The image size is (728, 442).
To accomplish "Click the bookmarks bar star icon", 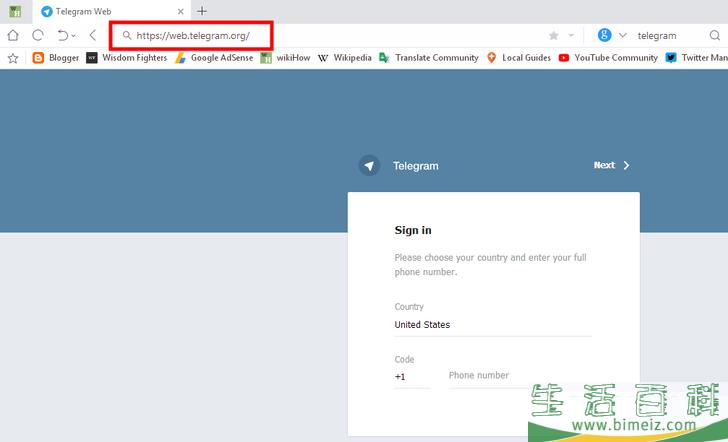I will (x=13, y=58).
